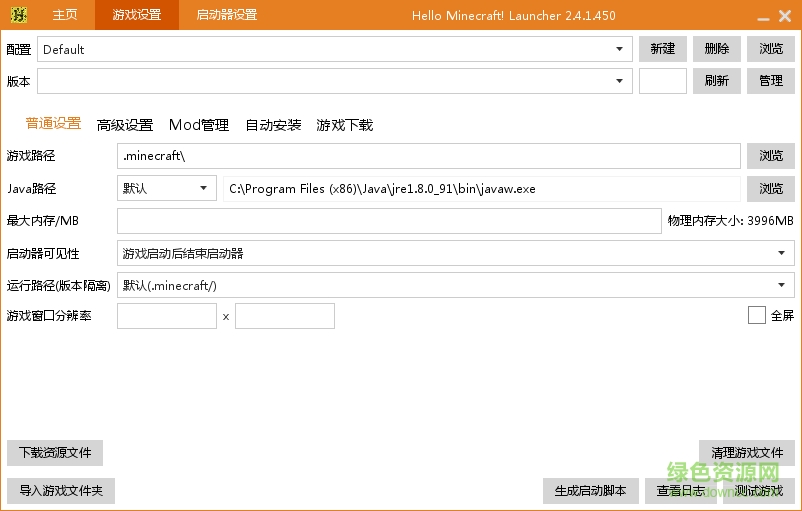Minimize the launcher window
This screenshot has width=802, height=511.
point(763,16)
